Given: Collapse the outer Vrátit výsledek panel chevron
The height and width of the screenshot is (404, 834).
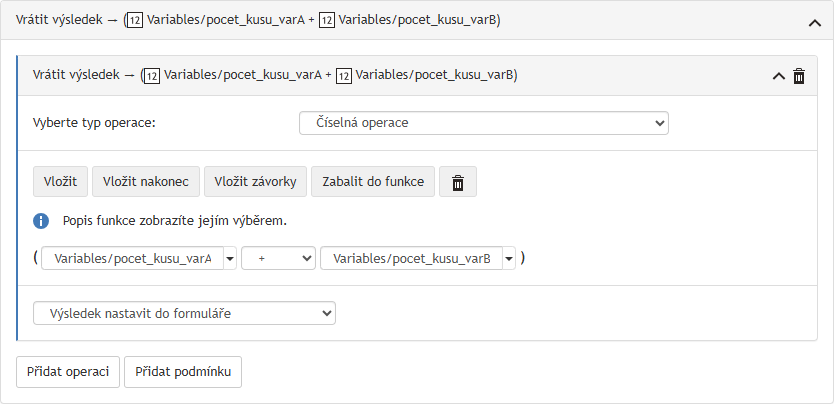Looking at the screenshot, I should click(814, 23).
